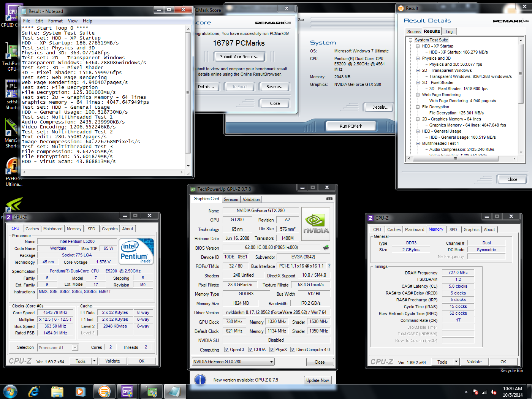Viewport: 532px width, 399px height.
Task: Click Result tree vertical scrollbar thumb
Action: click(521, 73)
